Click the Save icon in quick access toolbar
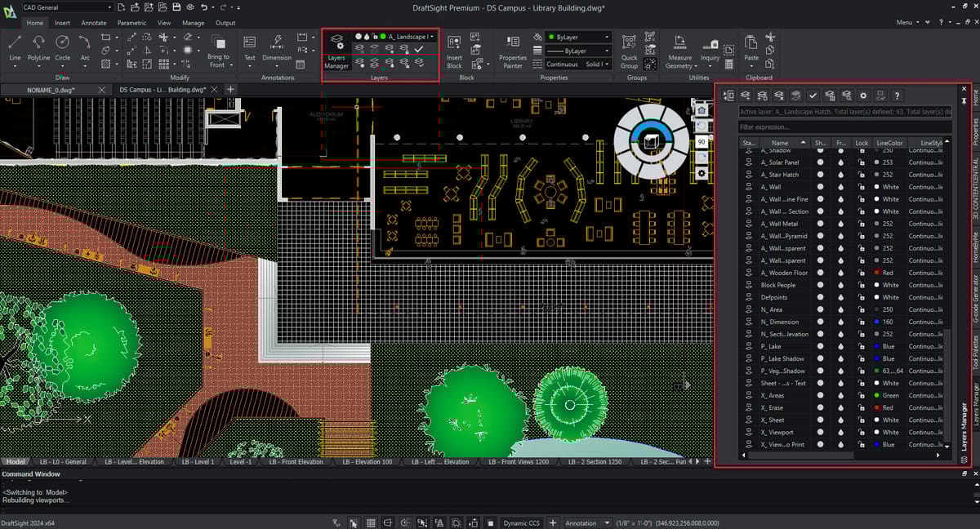980x529 pixels. tap(176, 7)
